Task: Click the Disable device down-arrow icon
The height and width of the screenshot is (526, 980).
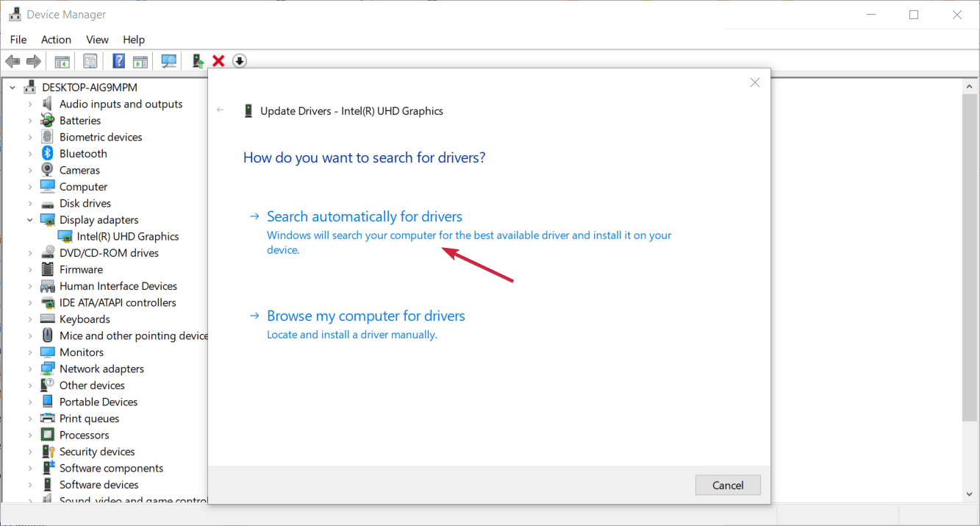Action: click(239, 60)
